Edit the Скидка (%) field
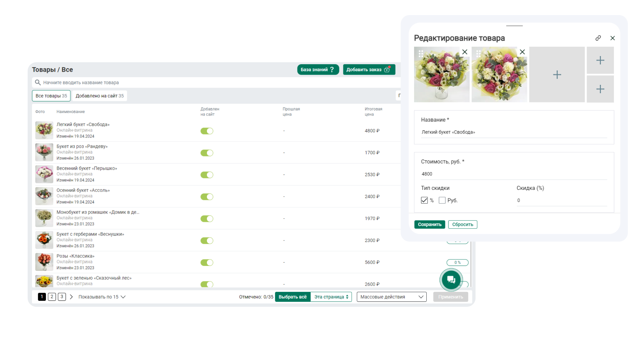Screen dimensions: 644x346 coord(562,200)
